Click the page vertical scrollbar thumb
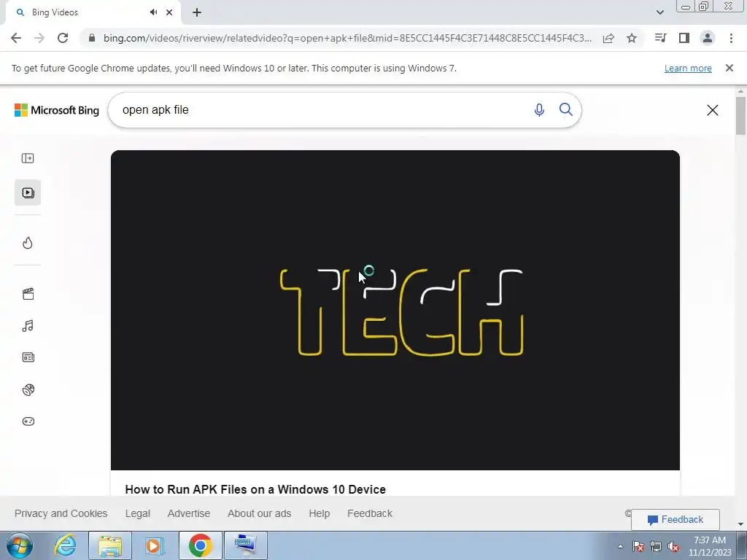The image size is (747, 560). click(740, 116)
